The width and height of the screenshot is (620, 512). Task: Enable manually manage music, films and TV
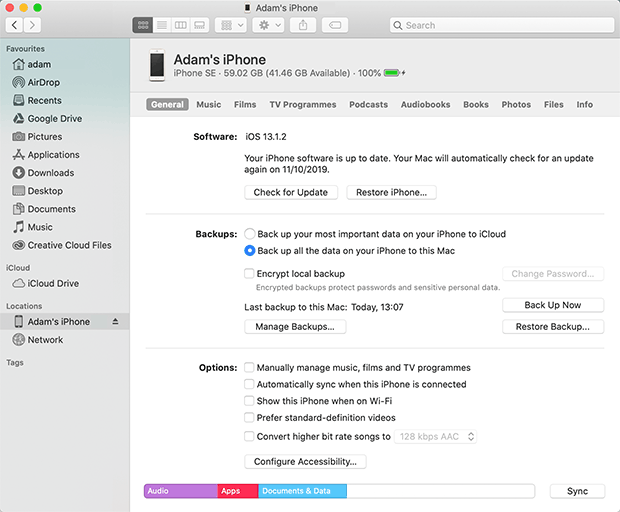(249, 368)
